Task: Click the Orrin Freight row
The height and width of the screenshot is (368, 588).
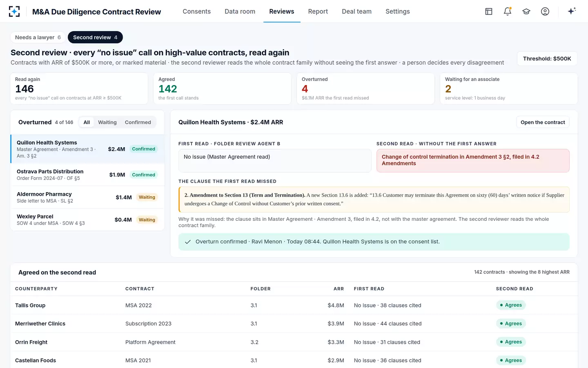Action: pos(294,342)
